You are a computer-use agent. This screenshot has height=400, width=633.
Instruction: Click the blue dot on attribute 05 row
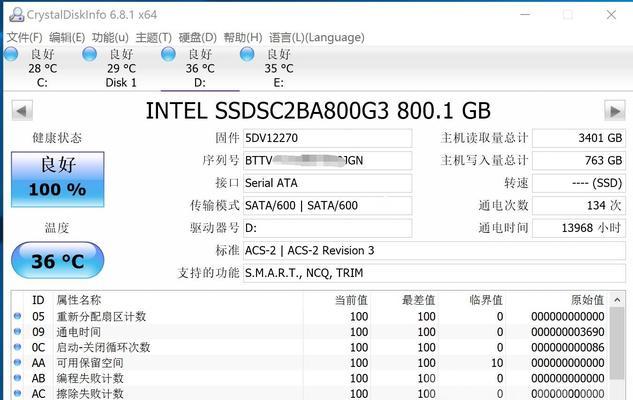click(17, 316)
